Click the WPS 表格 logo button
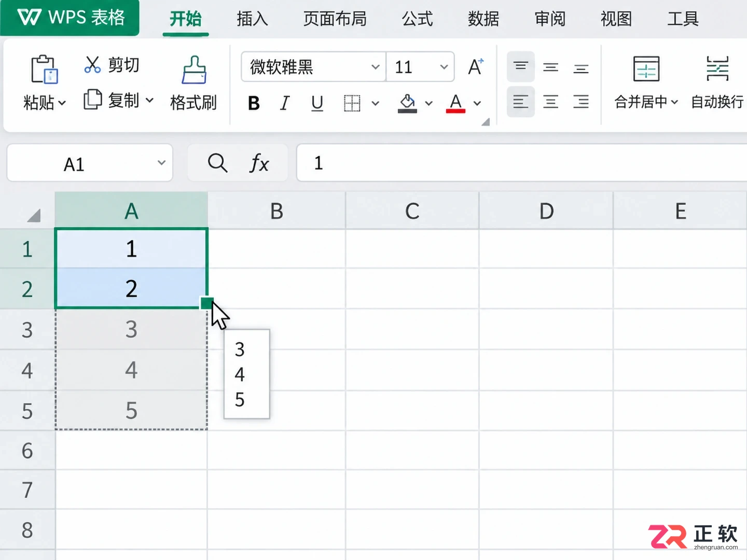The width and height of the screenshot is (747, 560). 70,18
